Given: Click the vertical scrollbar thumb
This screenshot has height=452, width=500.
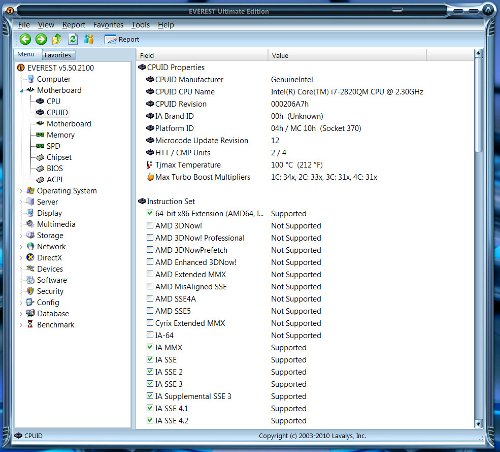Looking at the screenshot, I should coord(478,104).
